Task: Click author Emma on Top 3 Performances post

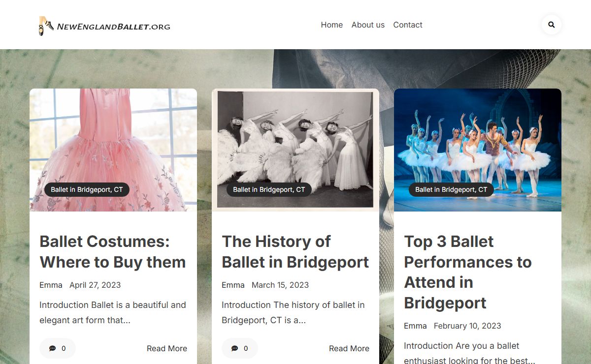Action: tap(415, 326)
